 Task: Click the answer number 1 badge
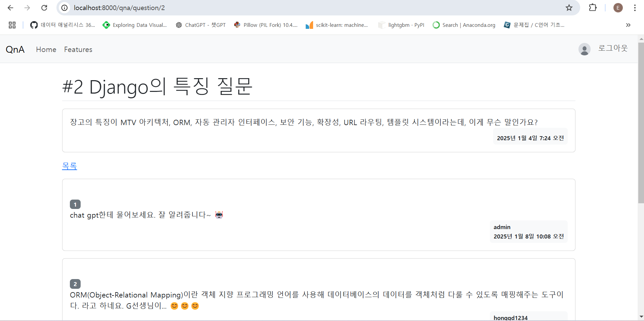click(75, 204)
